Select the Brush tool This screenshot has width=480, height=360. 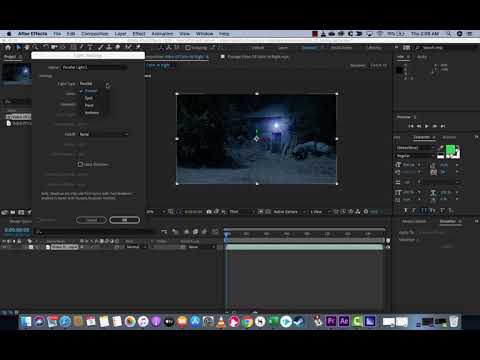pos(101,47)
